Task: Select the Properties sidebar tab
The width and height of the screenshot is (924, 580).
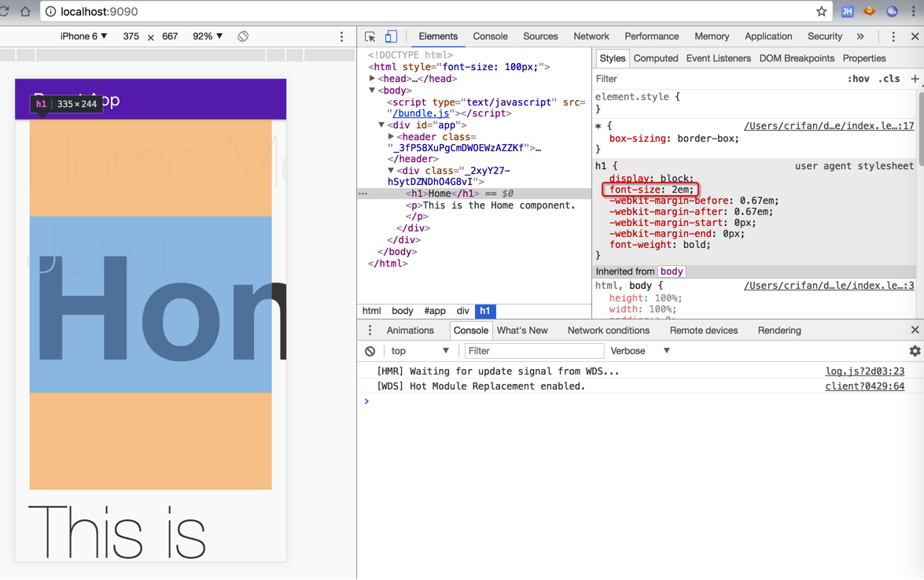Action: coord(864,58)
